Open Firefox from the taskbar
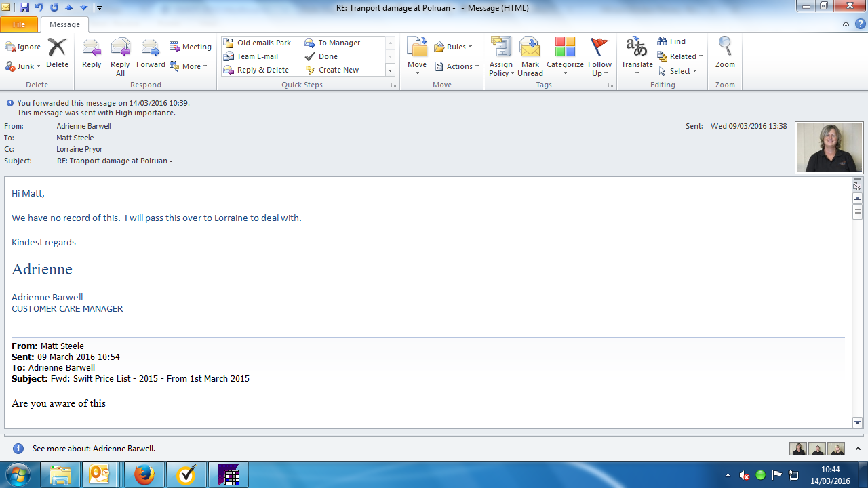Screen dimensions: 868x488 pos(144,475)
